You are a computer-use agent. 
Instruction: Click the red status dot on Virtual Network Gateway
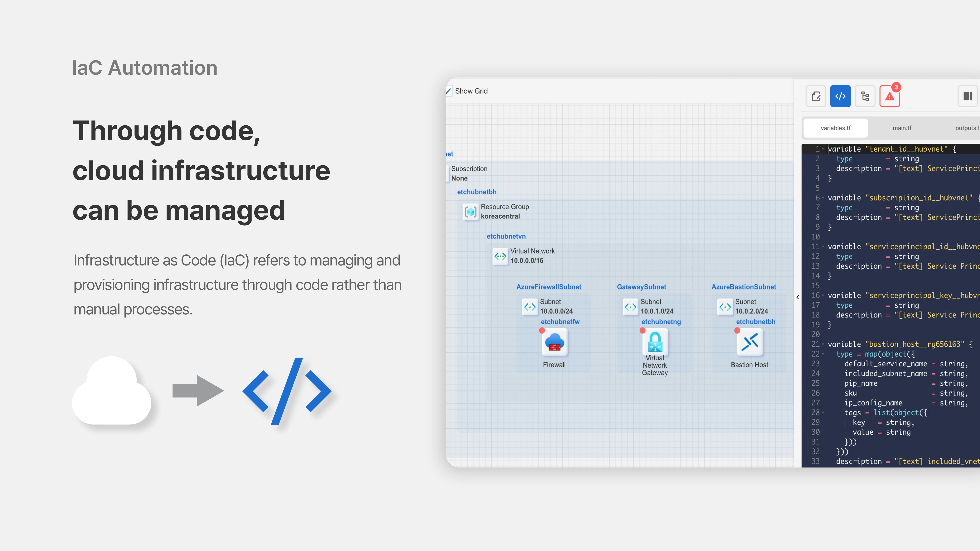[642, 330]
